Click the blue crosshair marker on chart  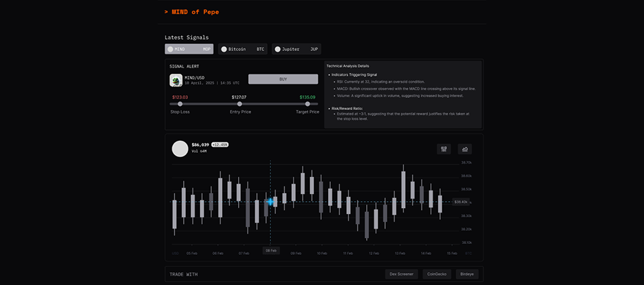270,202
